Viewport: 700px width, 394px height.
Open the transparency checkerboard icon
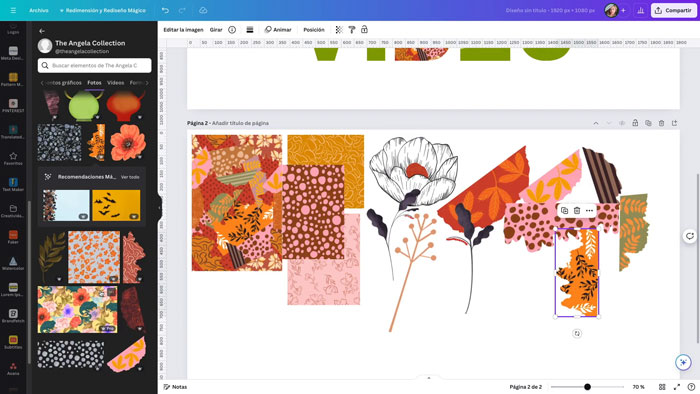(339, 29)
